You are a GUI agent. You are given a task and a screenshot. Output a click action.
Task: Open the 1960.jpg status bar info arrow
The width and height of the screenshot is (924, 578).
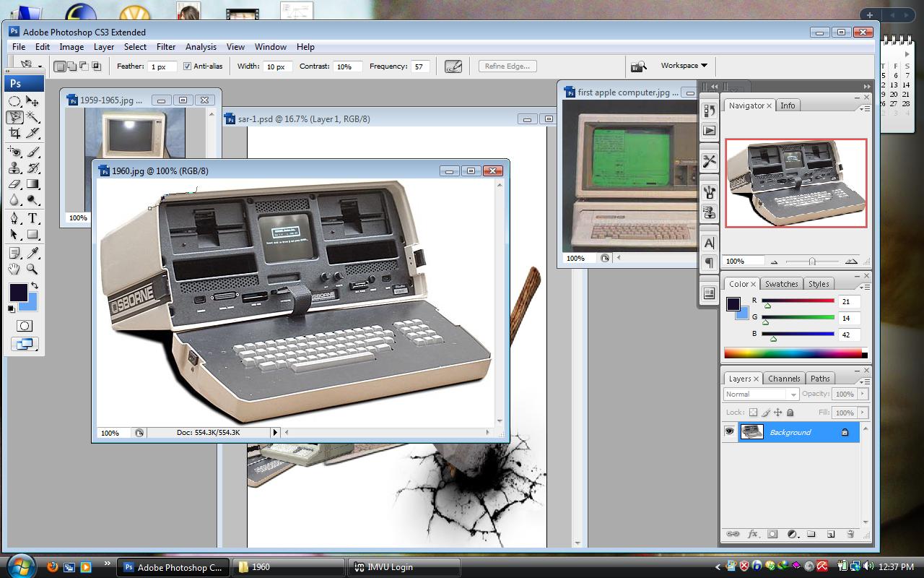pyautogui.click(x=274, y=433)
